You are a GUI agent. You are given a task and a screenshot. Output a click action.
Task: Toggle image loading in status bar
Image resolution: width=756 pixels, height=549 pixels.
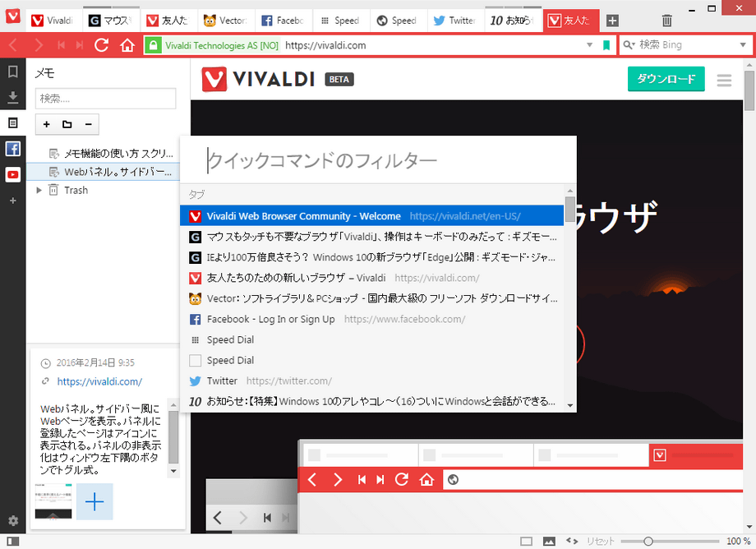coord(549,542)
